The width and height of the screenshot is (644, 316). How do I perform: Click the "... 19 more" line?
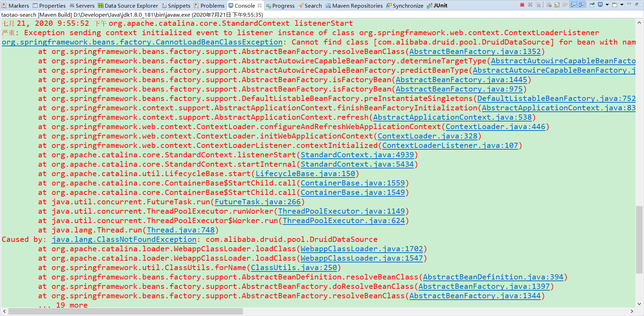click(x=63, y=305)
